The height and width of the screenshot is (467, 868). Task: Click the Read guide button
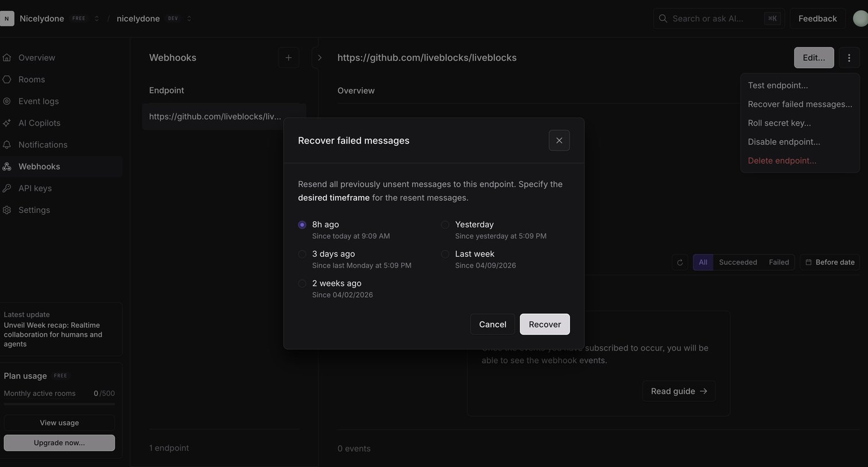tap(679, 391)
